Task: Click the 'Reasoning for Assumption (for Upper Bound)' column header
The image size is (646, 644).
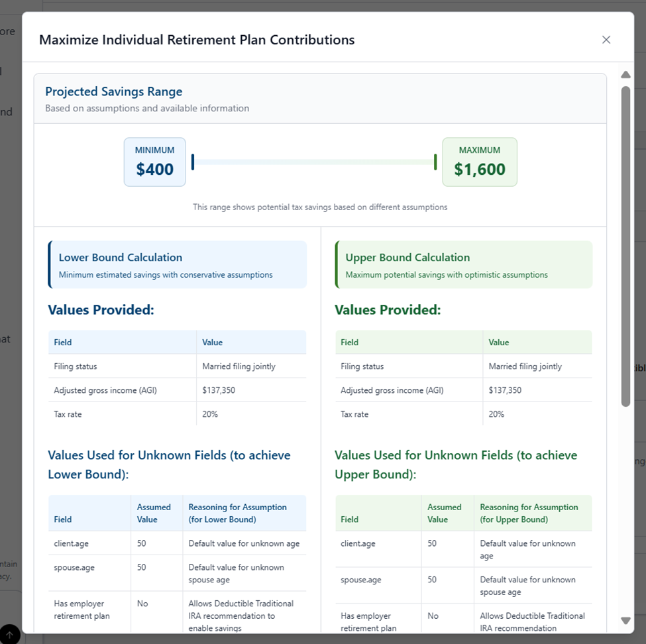Action: (529, 513)
